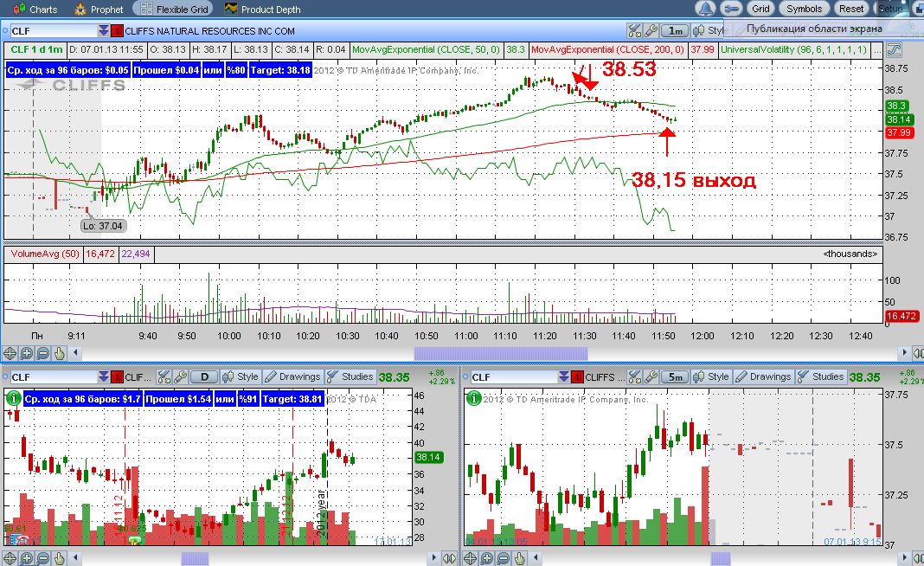This screenshot has height=566, width=924.
Task: Open Drawings menu in 5m chart
Action: 763,376
